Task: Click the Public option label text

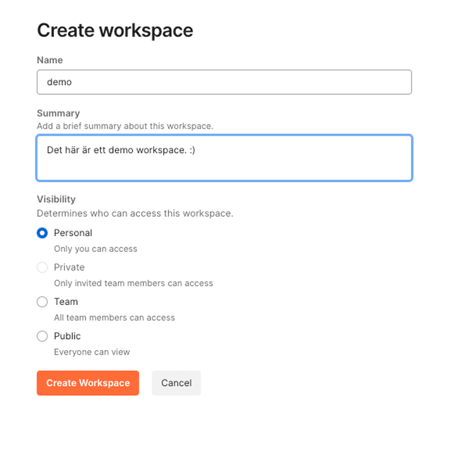Action: [x=68, y=336]
